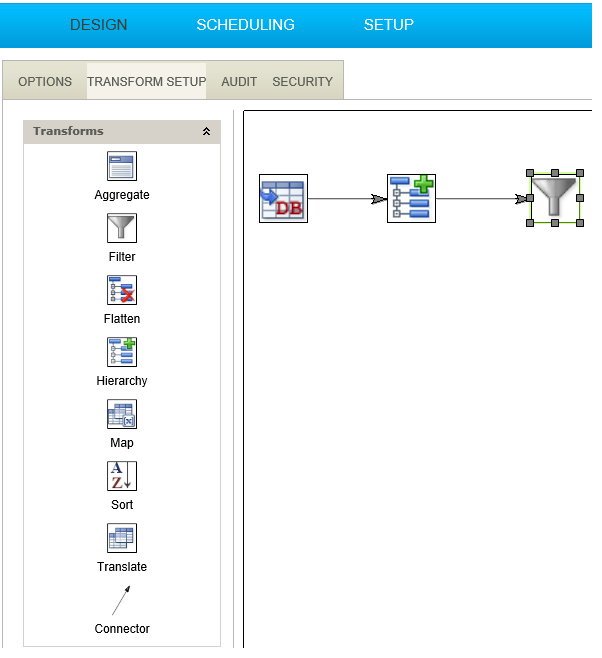The width and height of the screenshot is (602, 658).
Task: Switch to the OPTIONS tab
Action: [x=45, y=82]
